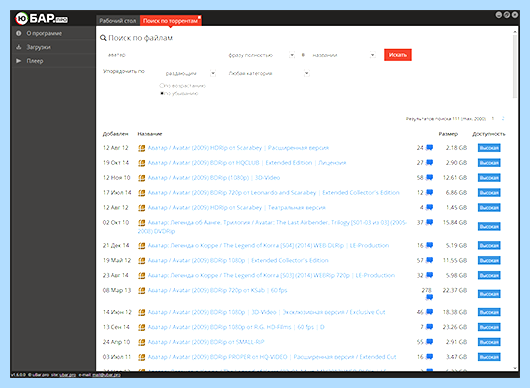The height and width of the screenshot is (388, 530).
Task: Click Высокая badge in the 15.84 GB row
Action: [x=489, y=226]
